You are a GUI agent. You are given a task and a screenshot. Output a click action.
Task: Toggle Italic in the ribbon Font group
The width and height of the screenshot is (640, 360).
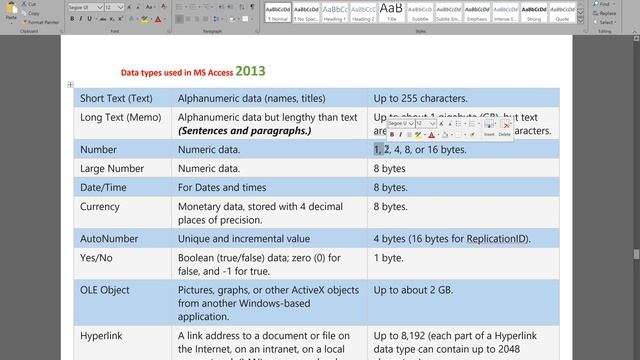[x=81, y=19]
